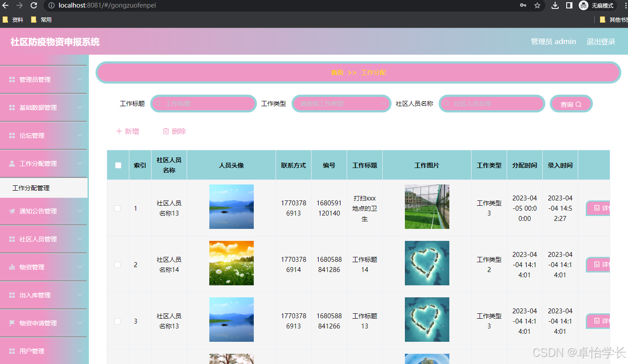Open browser downloads icon
The height and width of the screenshot is (364, 628).
click(x=555, y=5)
